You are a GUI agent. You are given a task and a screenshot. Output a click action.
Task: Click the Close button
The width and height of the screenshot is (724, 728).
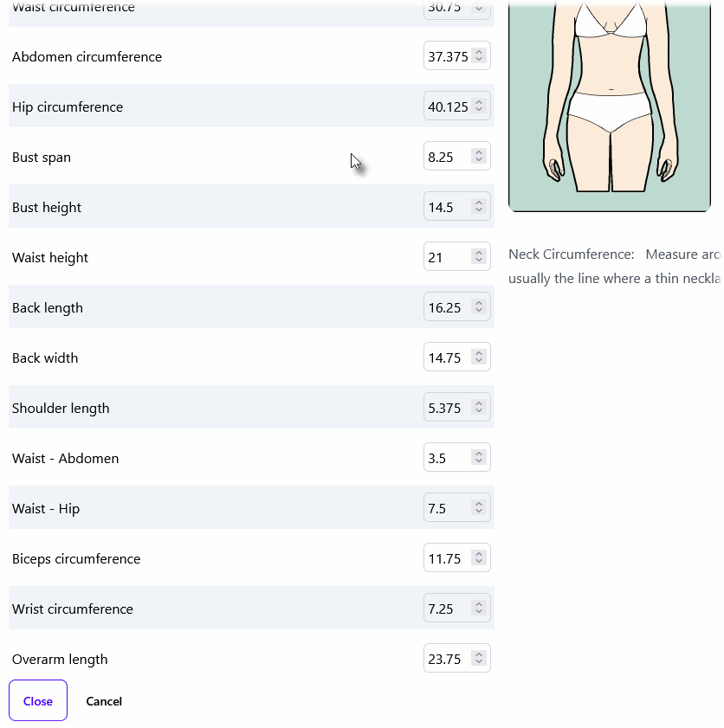(x=37, y=700)
